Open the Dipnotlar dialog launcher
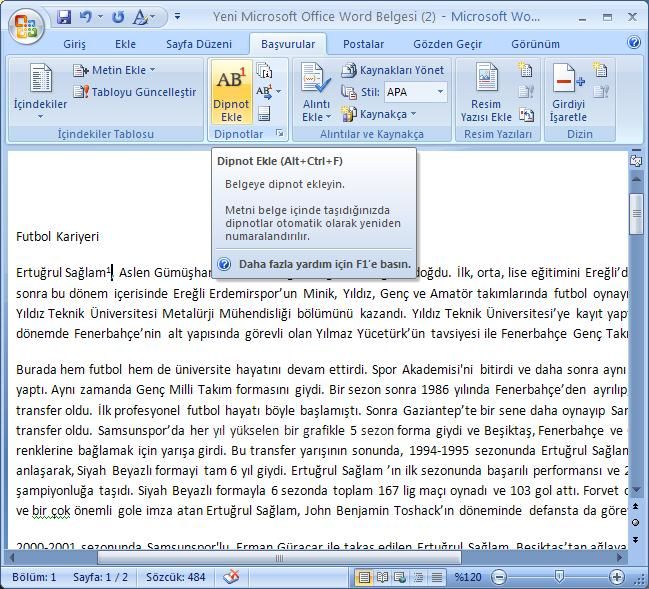This screenshot has height=589, width=649. tap(280, 133)
